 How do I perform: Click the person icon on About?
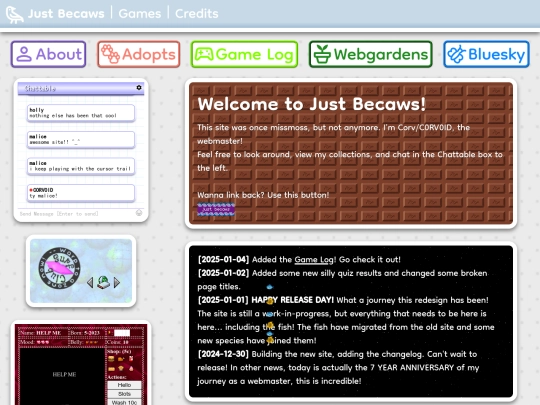click(24, 54)
